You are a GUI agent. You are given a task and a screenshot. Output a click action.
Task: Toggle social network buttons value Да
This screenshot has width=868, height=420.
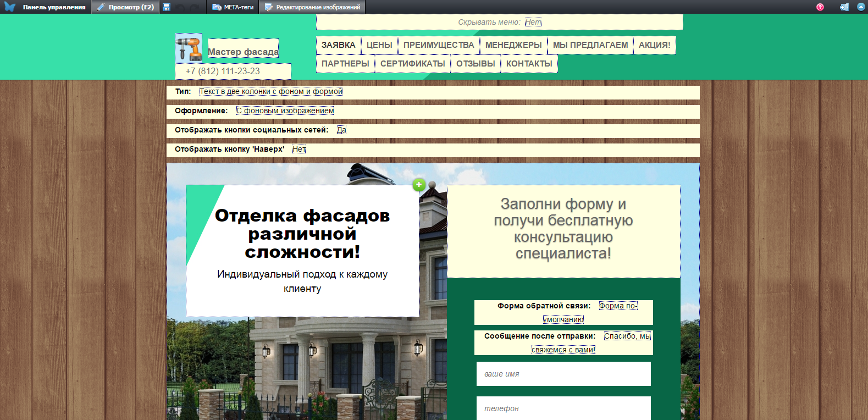[341, 130]
